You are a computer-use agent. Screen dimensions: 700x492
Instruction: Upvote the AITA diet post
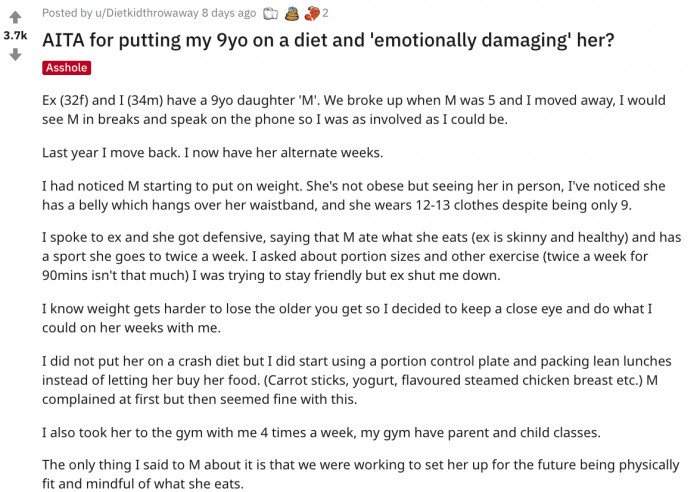15,17
